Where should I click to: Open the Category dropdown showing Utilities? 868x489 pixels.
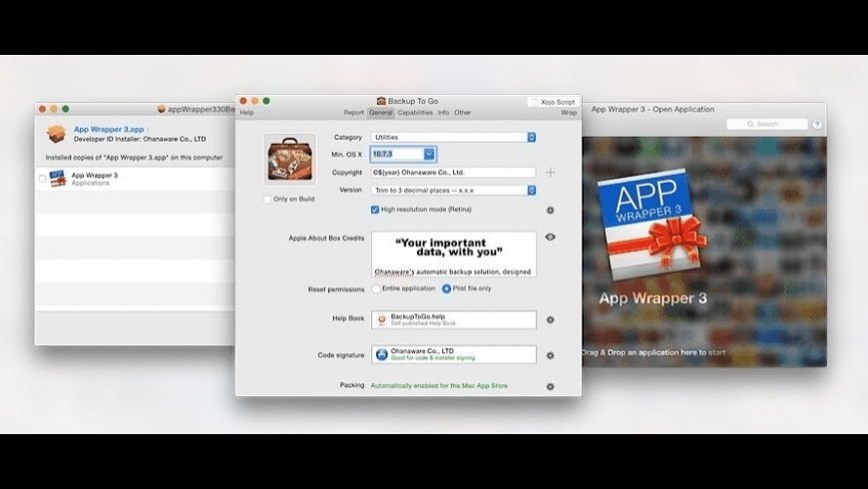(x=453, y=137)
